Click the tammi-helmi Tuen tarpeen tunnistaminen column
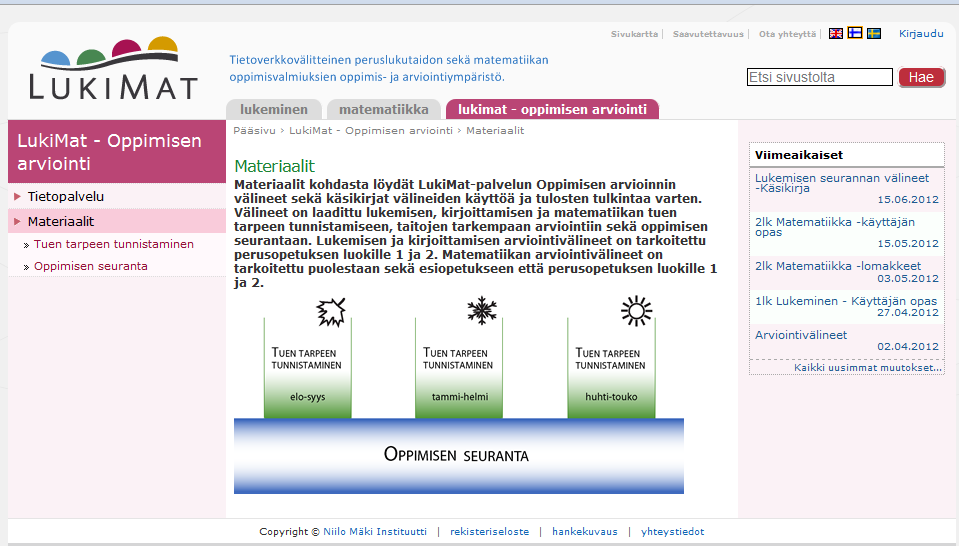The height and width of the screenshot is (546, 959). pos(459,367)
